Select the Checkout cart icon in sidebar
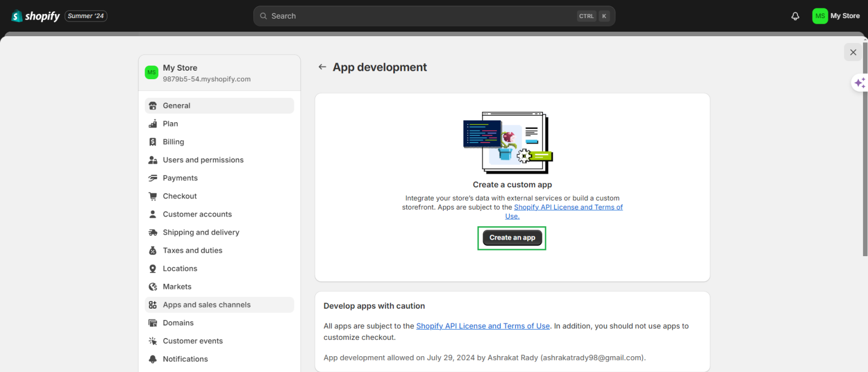Screen dimensions: 868x372 (153, 196)
